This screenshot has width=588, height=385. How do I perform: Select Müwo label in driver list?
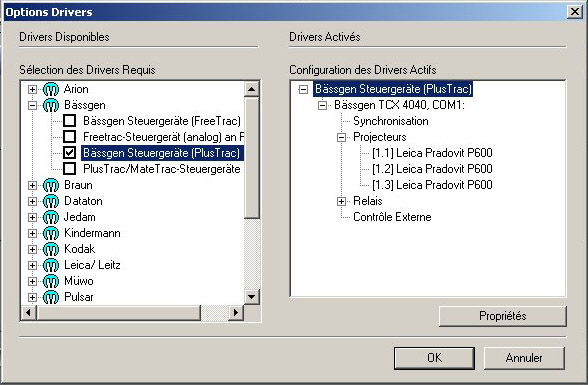coord(79,281)
